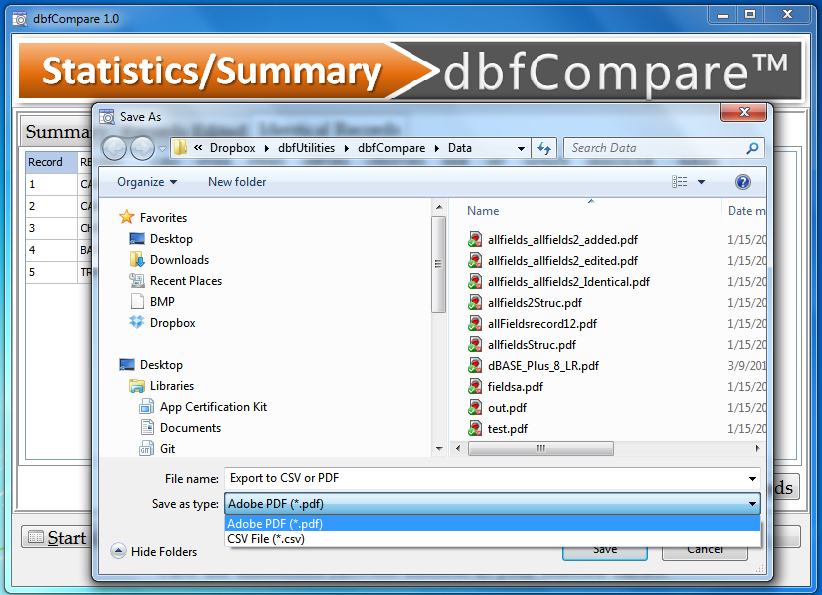Click Start button in dbfCompare window
This screenshot has width=822, height=595.
[57, 538]
